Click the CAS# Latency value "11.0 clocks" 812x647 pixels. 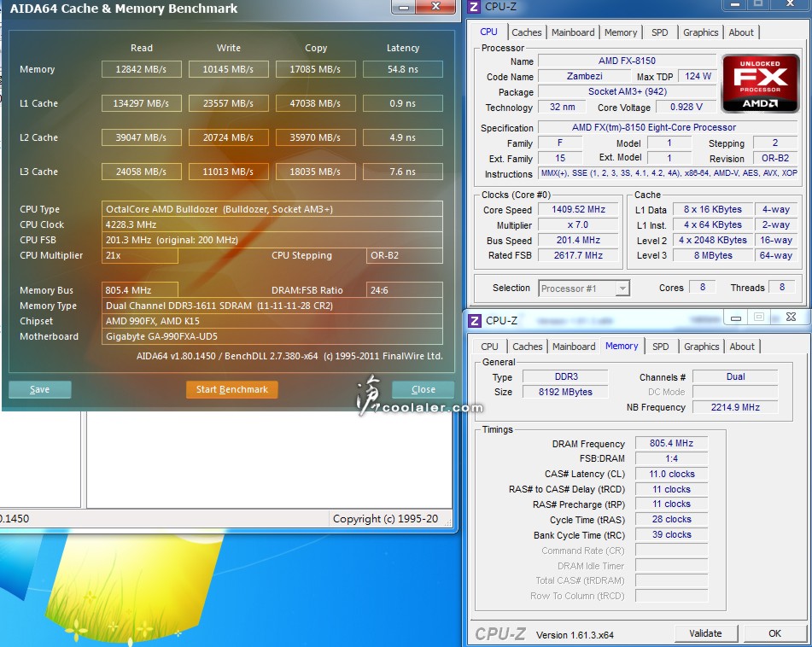click(x=672, y=474)
